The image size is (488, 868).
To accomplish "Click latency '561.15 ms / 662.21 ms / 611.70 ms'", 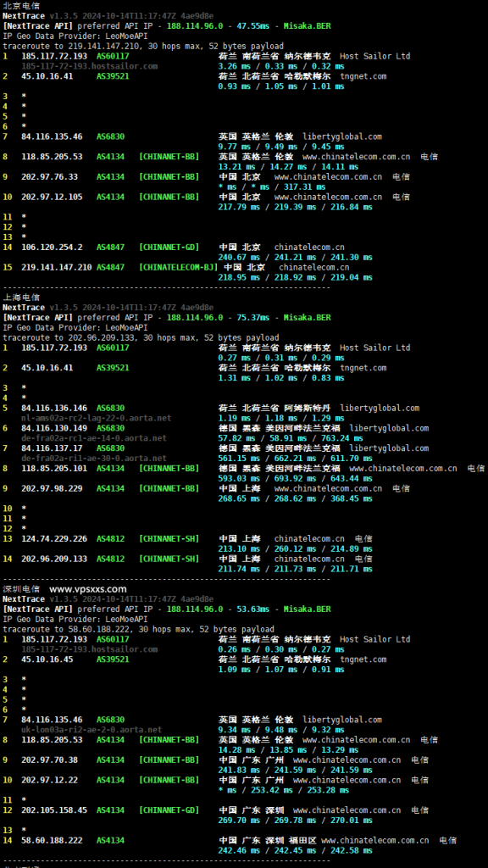I will click(x=296, y=459).
